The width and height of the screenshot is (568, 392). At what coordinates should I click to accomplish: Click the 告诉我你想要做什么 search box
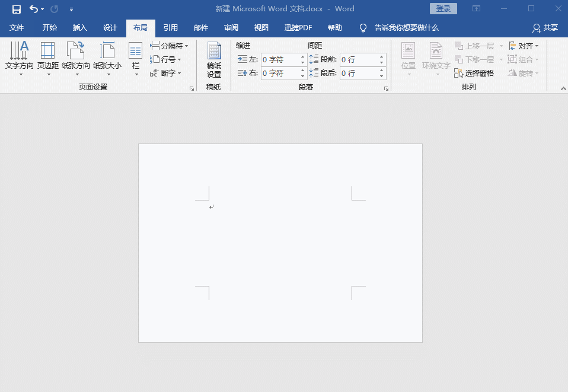pyautogui.click(x=407, y=28)
